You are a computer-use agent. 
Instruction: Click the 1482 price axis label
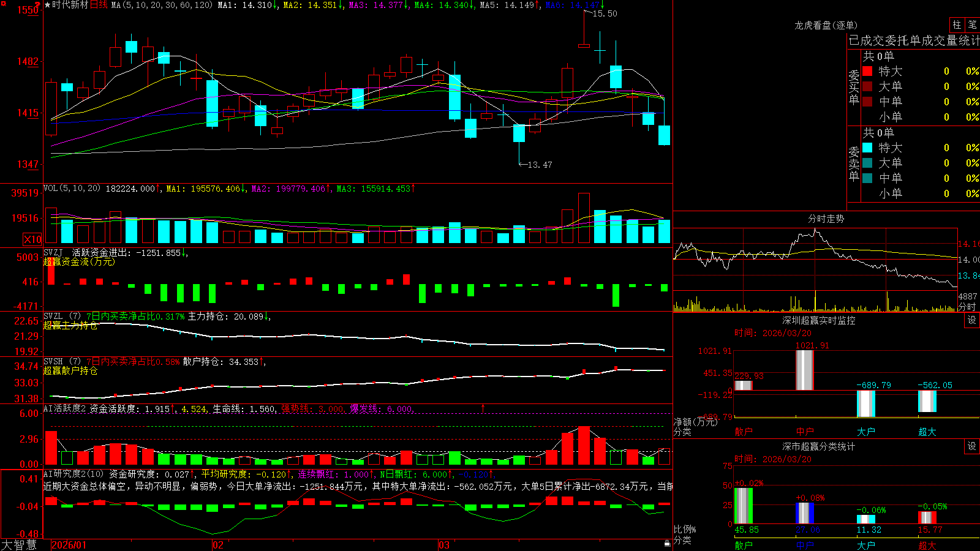[x=28, y=61]
